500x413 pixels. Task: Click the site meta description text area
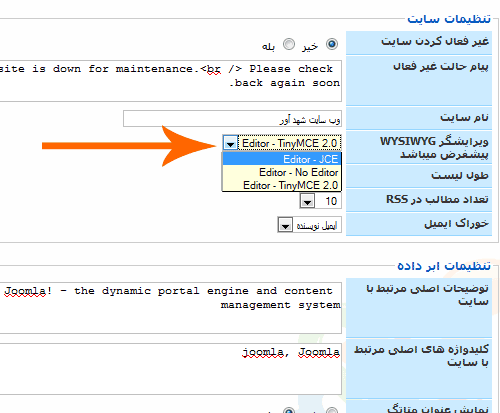pos(171,308)
